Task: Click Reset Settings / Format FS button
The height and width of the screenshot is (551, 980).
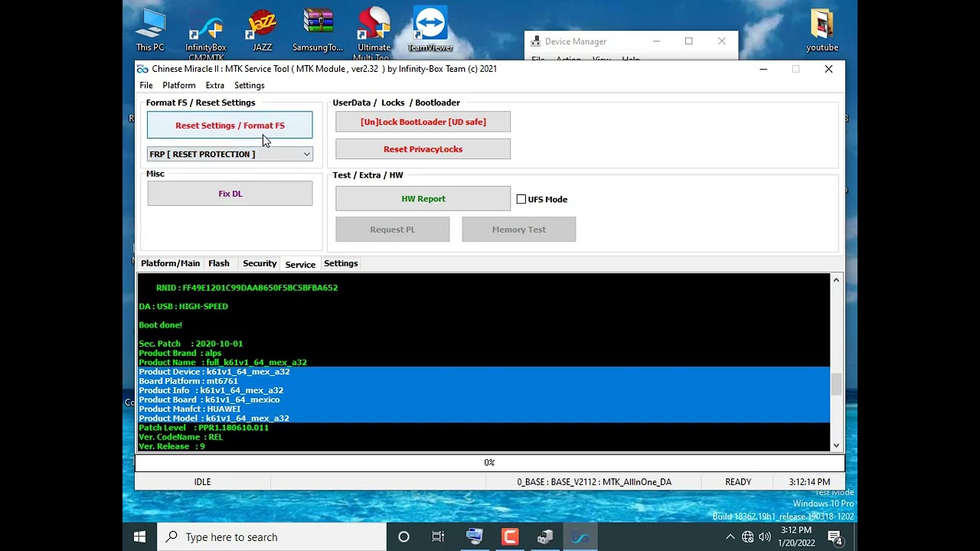Action: coord(230,126)
